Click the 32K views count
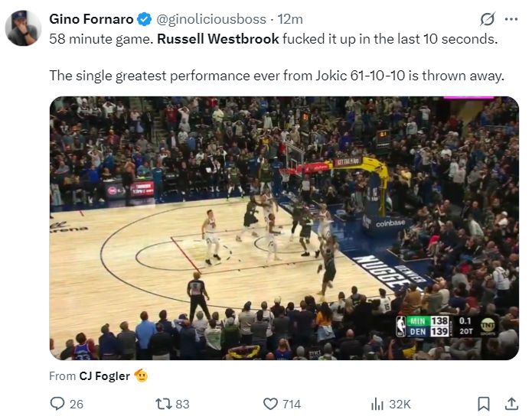Image resolution: width=532 pixels, height=416 pixels. pyautogui.click(x=400, y=404)
